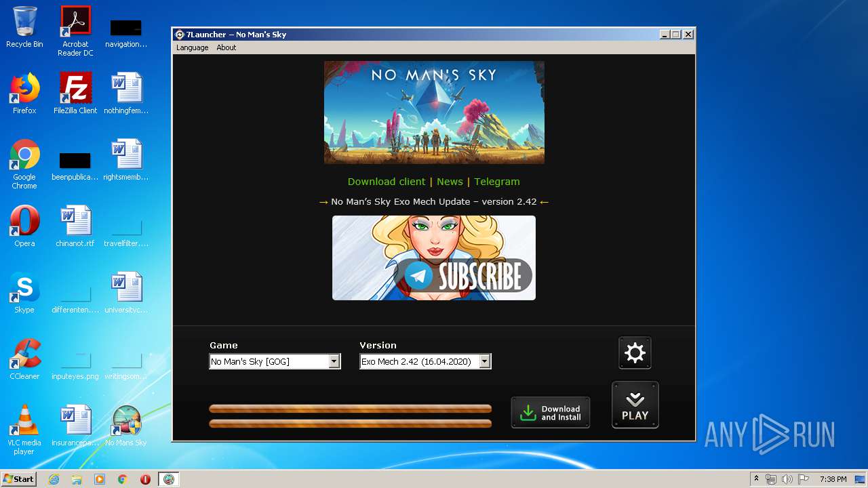Screen dimensions: 868x488
Task: Open Windows Explorer from taskbar
Action: click(77, 479)
